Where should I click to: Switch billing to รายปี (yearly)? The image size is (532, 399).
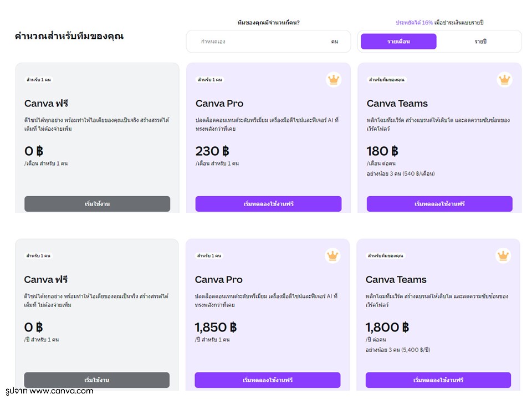480,42
